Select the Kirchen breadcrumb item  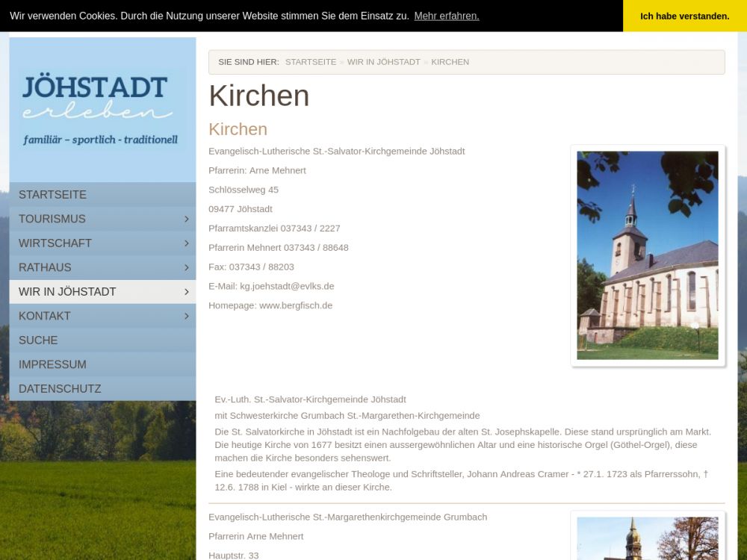[x=450, y=62]
